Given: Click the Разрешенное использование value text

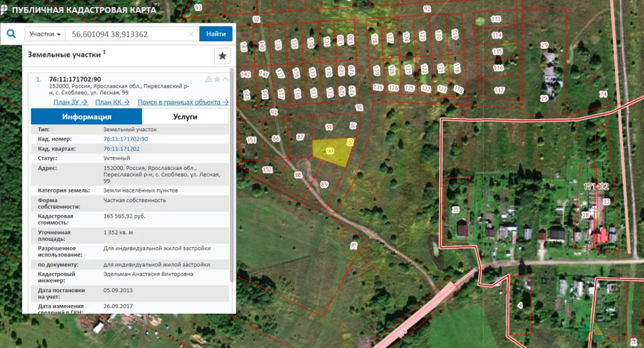Looking at the screenshot, I should coord(157,248).
